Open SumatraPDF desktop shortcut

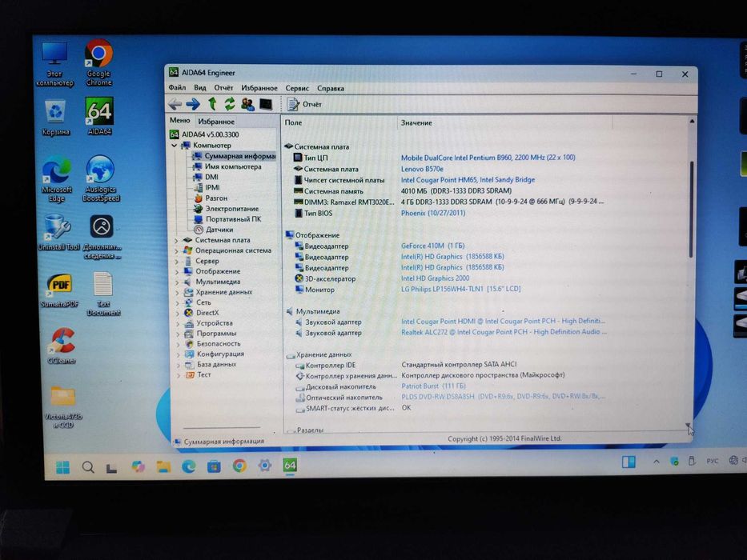[59, 290]
